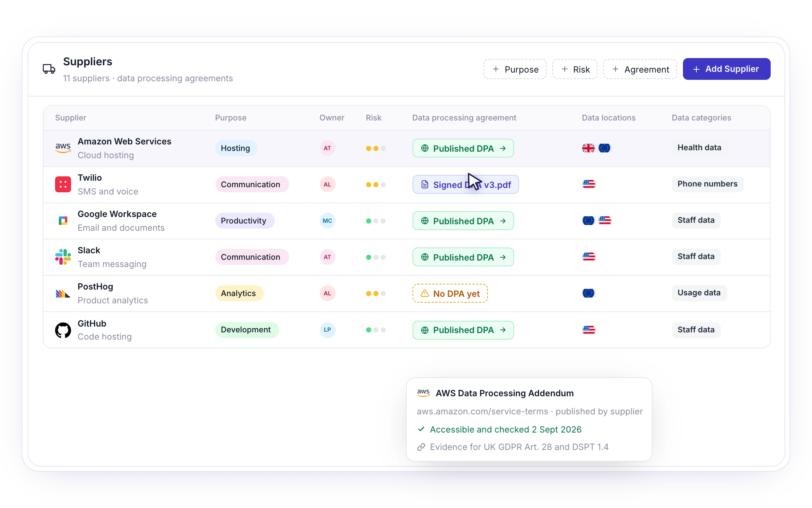Click the suppliers truck icon in header
The image size is (812, 508).
point(49,69)
